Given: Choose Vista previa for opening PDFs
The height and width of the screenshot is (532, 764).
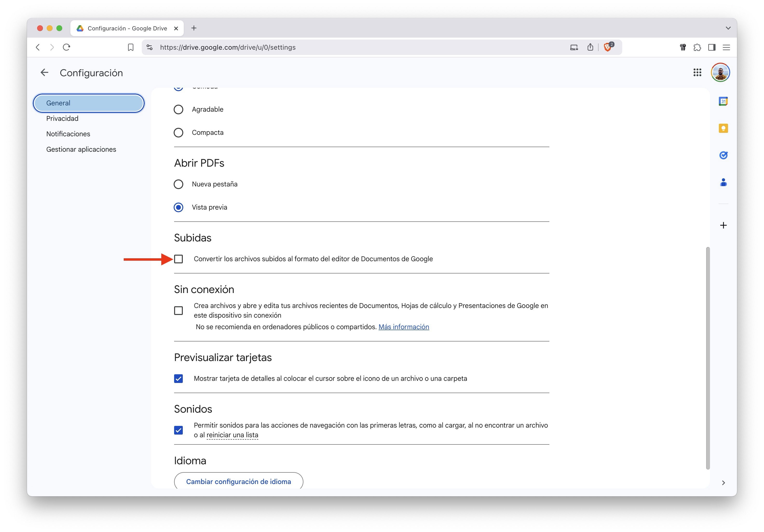Looking at the screenshot, I should click(178, 207).
